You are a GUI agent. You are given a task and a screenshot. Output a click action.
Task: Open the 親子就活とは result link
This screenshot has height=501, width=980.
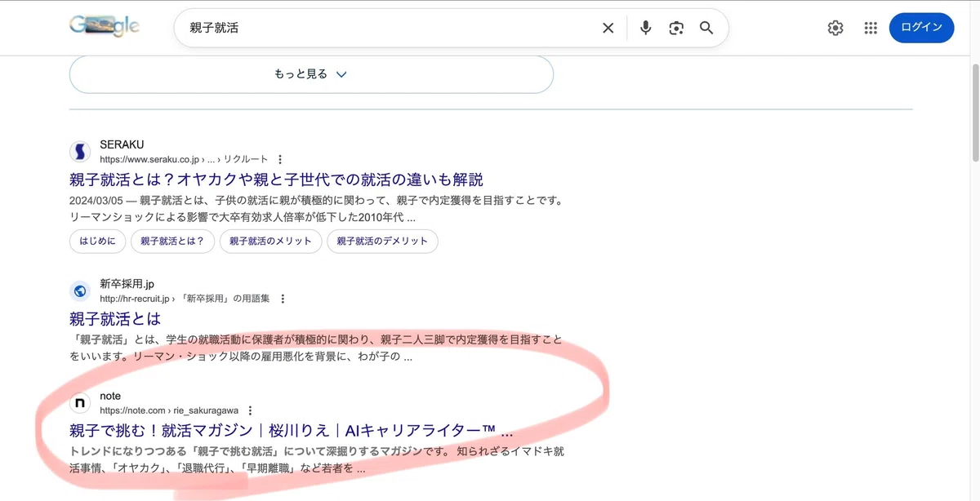click(115, 318)
